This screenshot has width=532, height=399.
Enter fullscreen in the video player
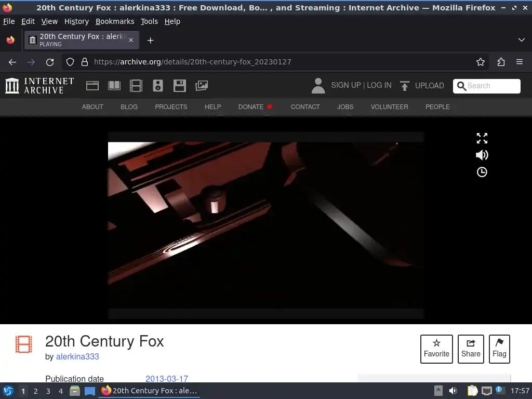click(x=482, y=138)
